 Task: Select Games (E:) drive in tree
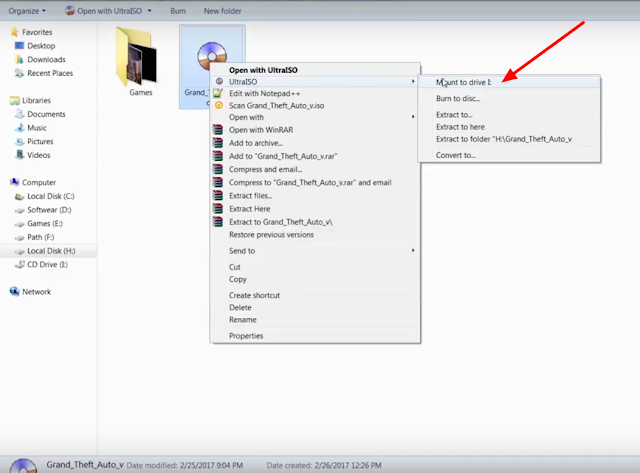45,224
